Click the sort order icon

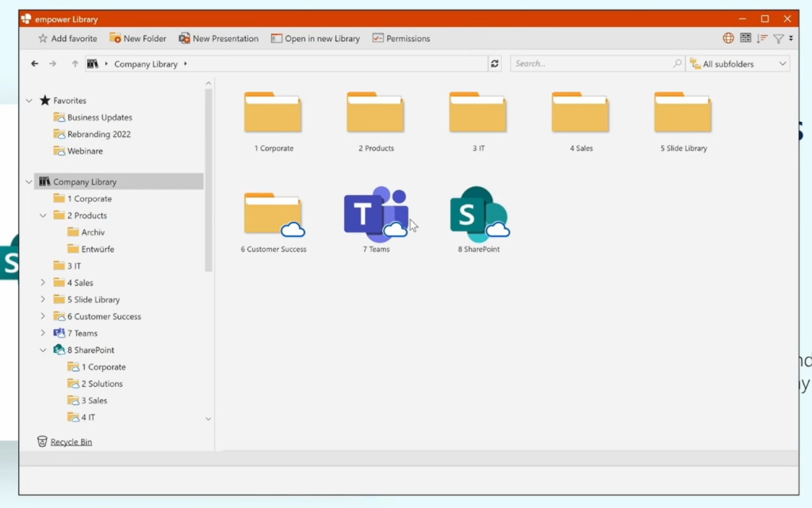pos(762,38)
